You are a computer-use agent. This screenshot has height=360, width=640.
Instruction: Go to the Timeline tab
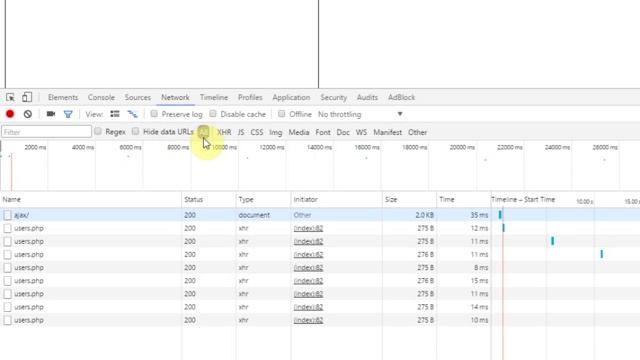click(x=214, y=98)
